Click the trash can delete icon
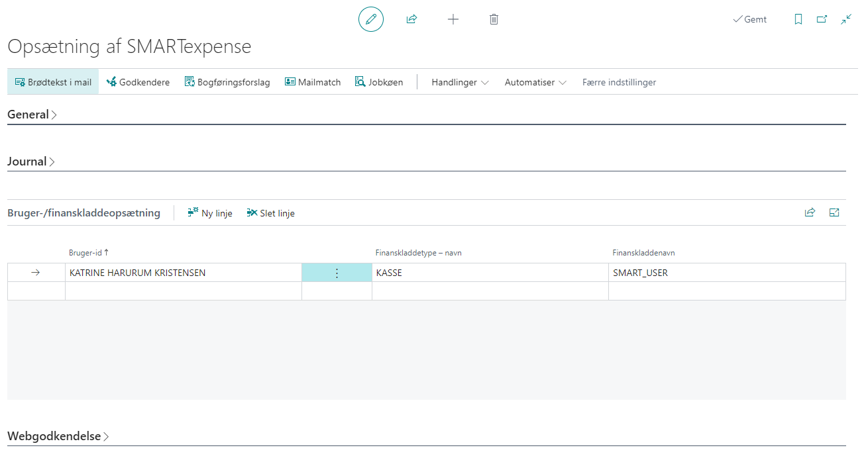 pos(494,19)
